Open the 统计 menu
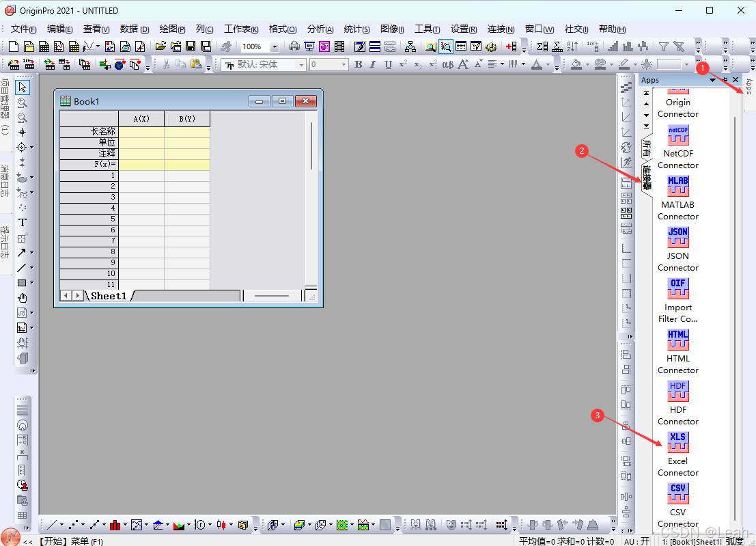 pyautogui.click(x=356, y=29)
